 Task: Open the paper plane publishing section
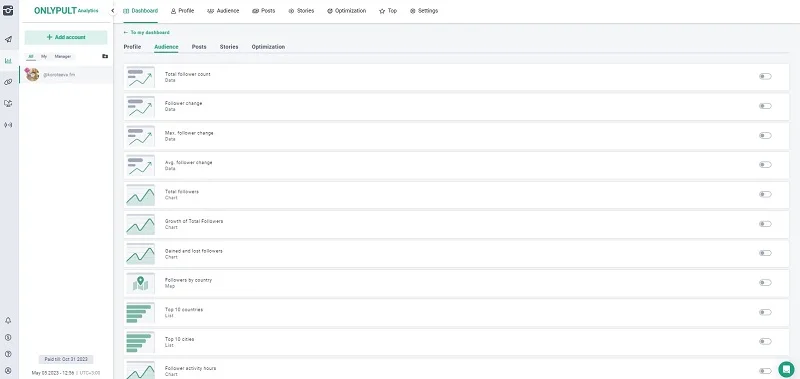pos(8,39)
